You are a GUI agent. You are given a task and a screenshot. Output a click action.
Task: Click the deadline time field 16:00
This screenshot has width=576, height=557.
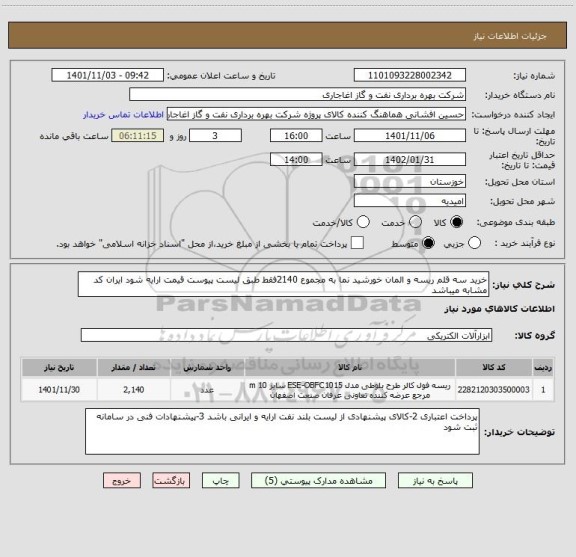pos(296,136)
